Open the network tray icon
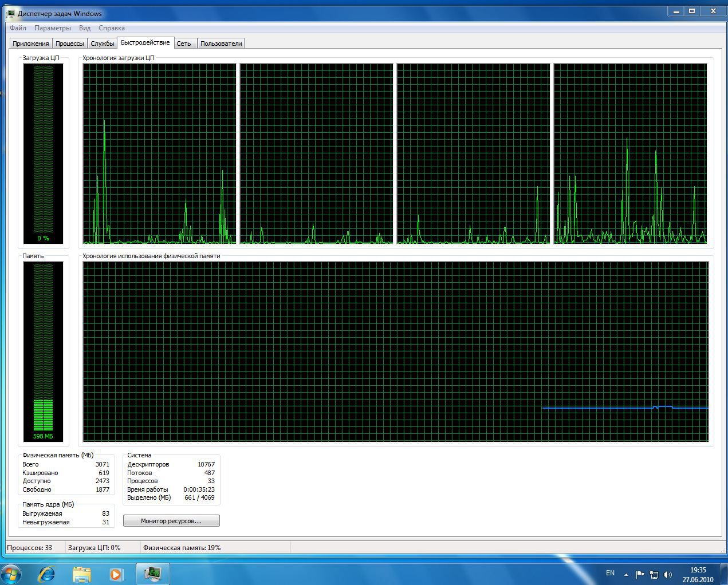Viewport: 728px width, 585px height. 654,574
